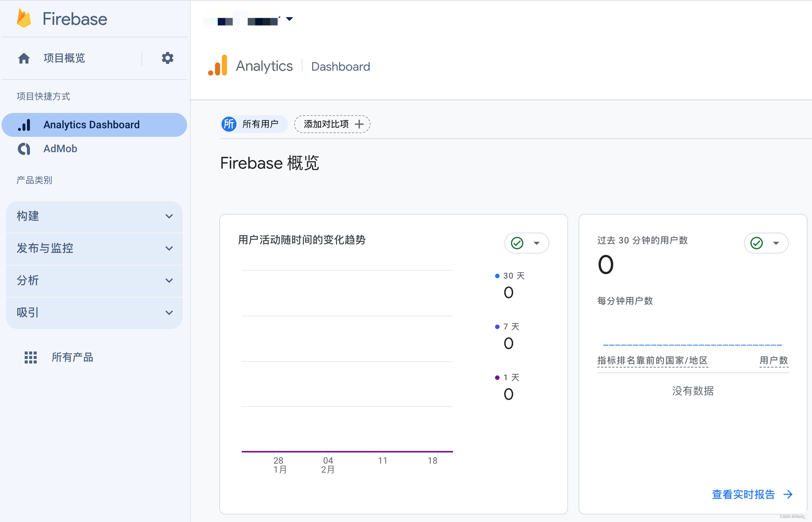
Task: Click the AdMob icon
Action: coord(22,149)
